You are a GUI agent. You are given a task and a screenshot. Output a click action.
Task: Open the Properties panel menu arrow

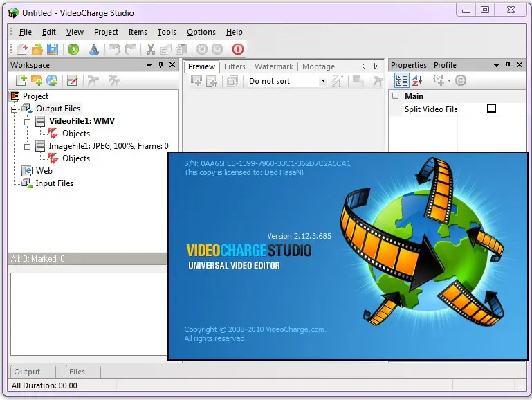tap(496, 65)
